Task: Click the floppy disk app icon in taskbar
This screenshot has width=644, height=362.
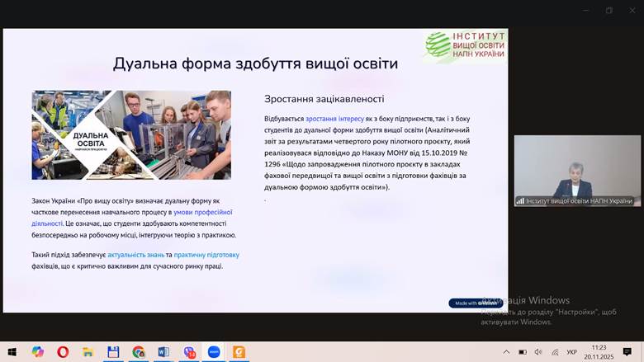Action: [x=113, y=352]
